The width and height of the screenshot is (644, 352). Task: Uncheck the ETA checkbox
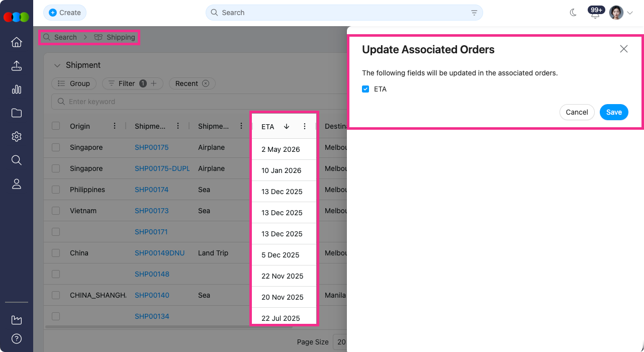pos(365,89)
